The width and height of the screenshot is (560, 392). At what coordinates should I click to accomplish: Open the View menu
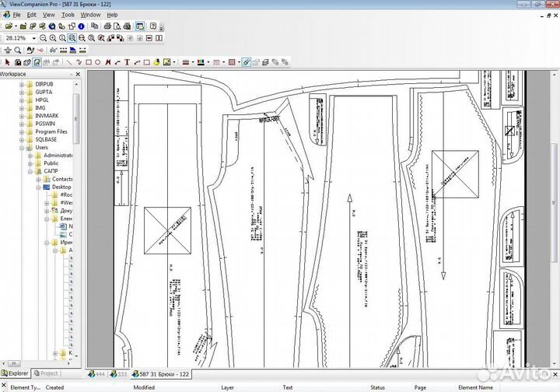click(49, 15)
